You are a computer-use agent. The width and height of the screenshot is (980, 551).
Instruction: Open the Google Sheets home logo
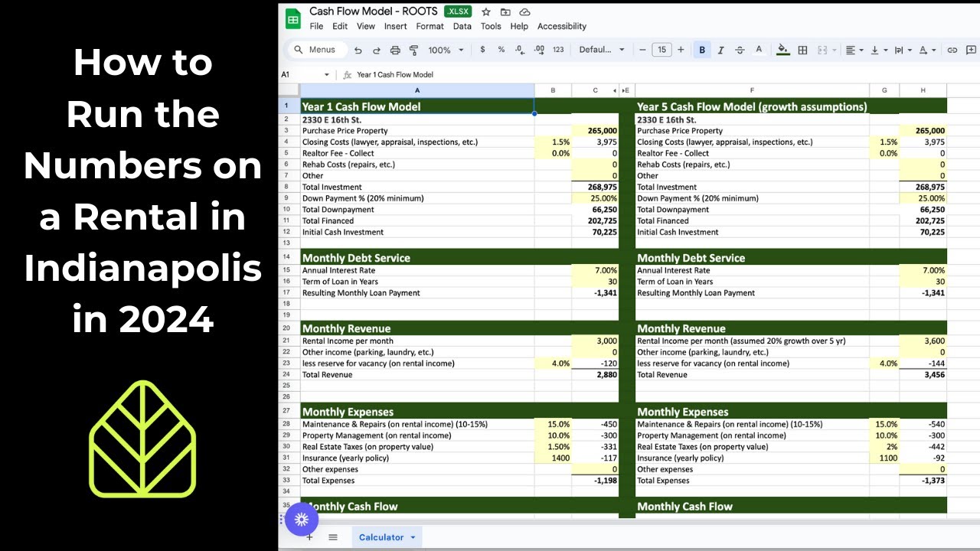[293, 18]
